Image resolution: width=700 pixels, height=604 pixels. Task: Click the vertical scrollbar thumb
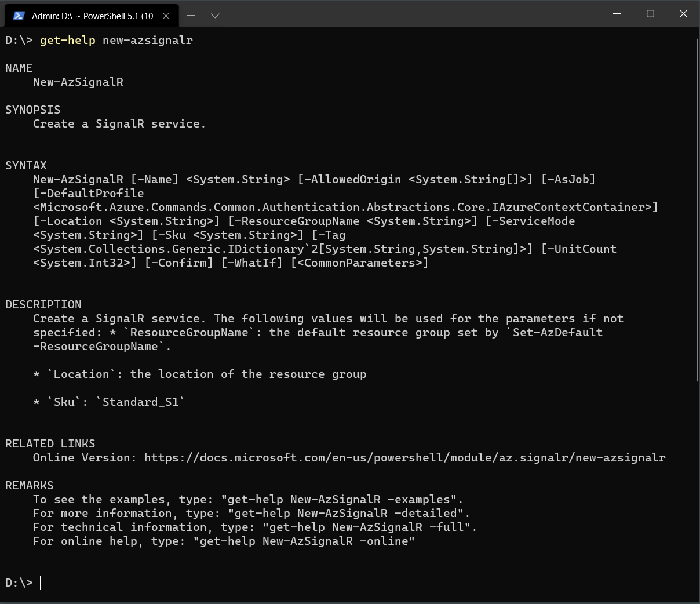(x=697, y=209)
